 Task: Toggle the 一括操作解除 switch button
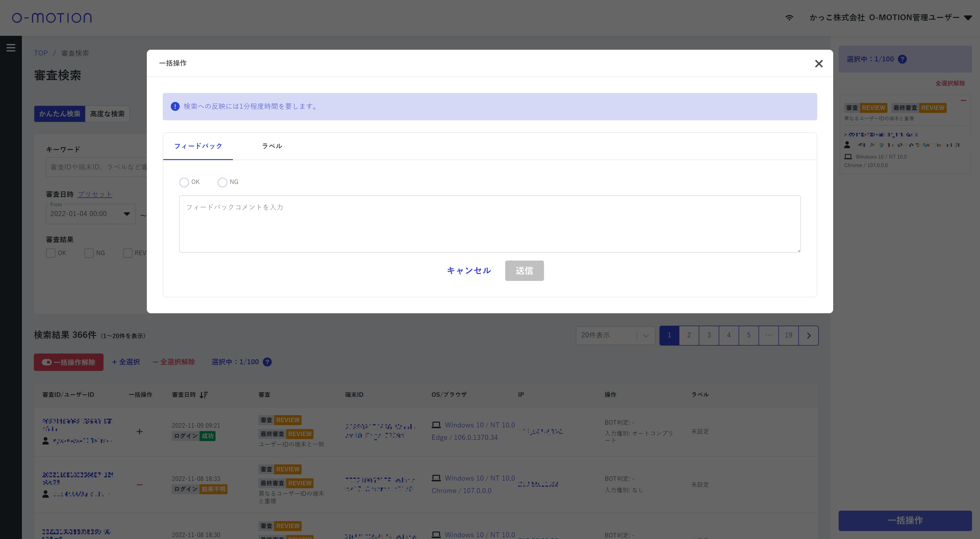coord(69,362)
